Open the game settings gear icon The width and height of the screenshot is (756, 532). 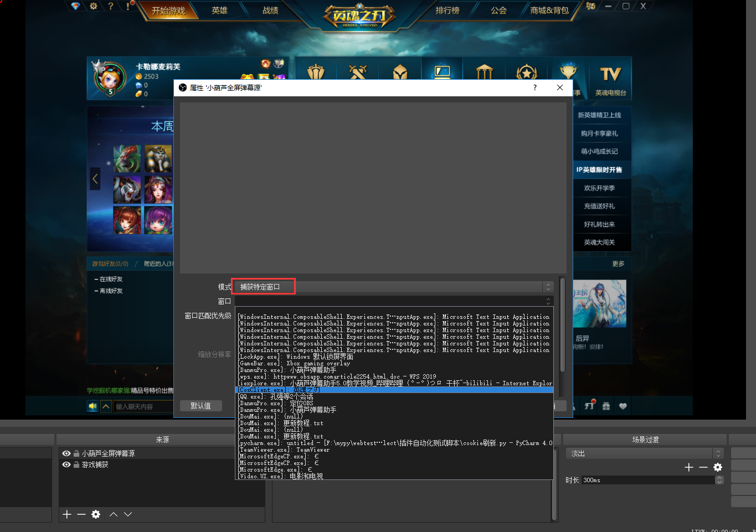coord(93,6)
